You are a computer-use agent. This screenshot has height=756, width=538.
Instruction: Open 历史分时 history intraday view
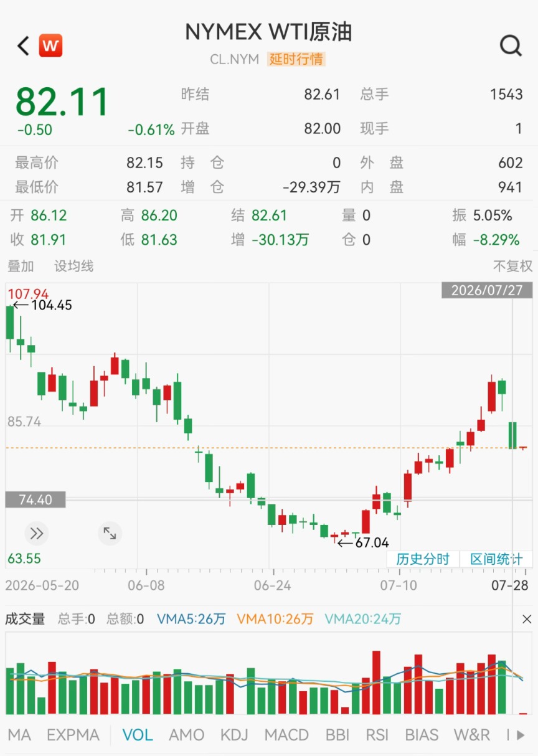point(423,559)
